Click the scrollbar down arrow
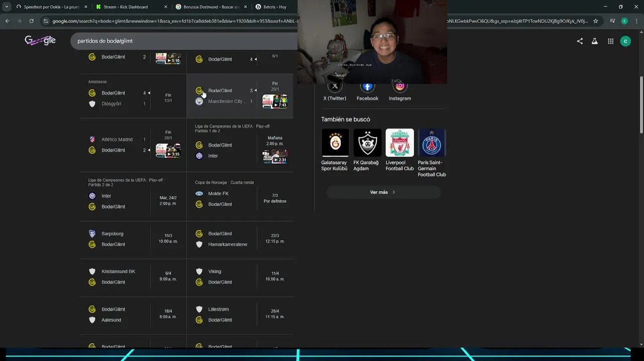The image size is (644, 361). 641,344
